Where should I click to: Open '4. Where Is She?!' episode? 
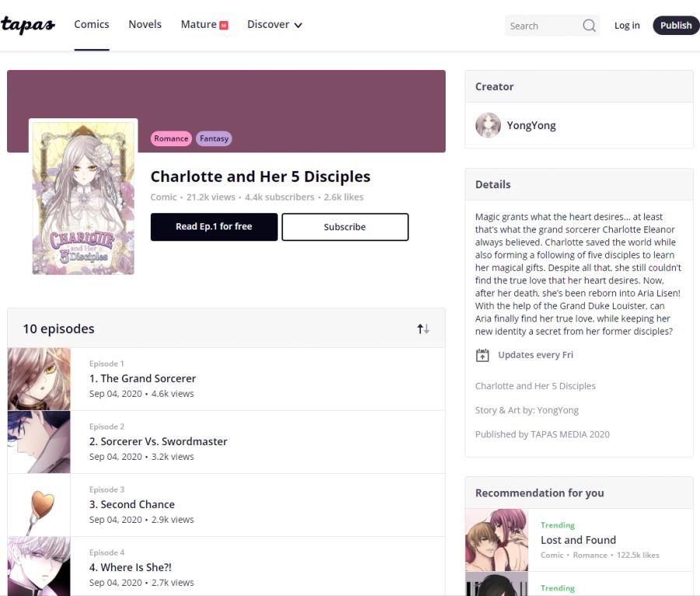coord(131,567)
